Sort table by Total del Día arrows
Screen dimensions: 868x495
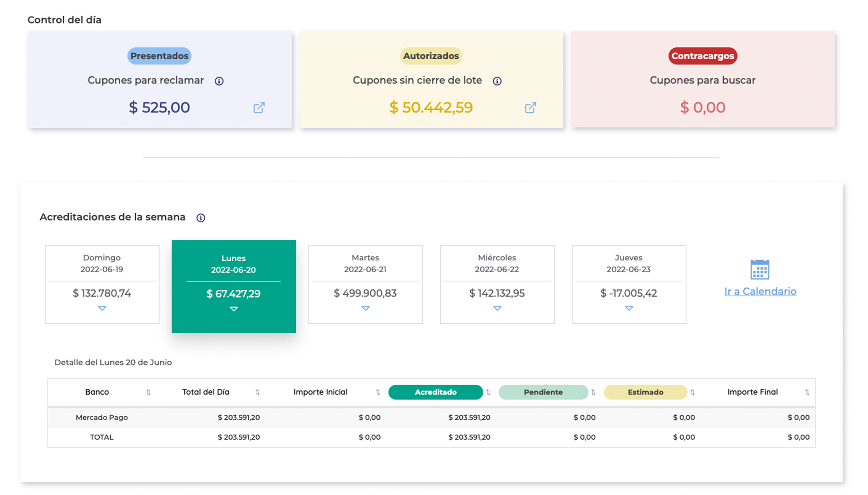click(258, 392)
